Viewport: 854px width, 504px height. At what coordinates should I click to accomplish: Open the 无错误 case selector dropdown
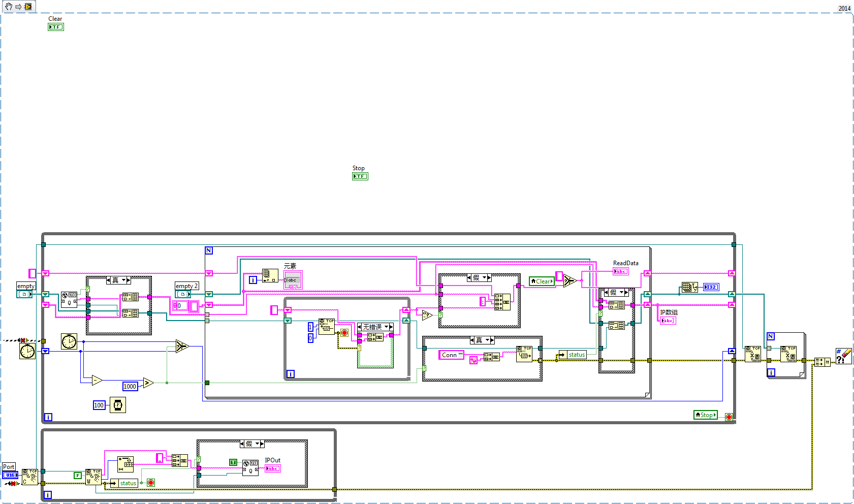tap(375, 327)
